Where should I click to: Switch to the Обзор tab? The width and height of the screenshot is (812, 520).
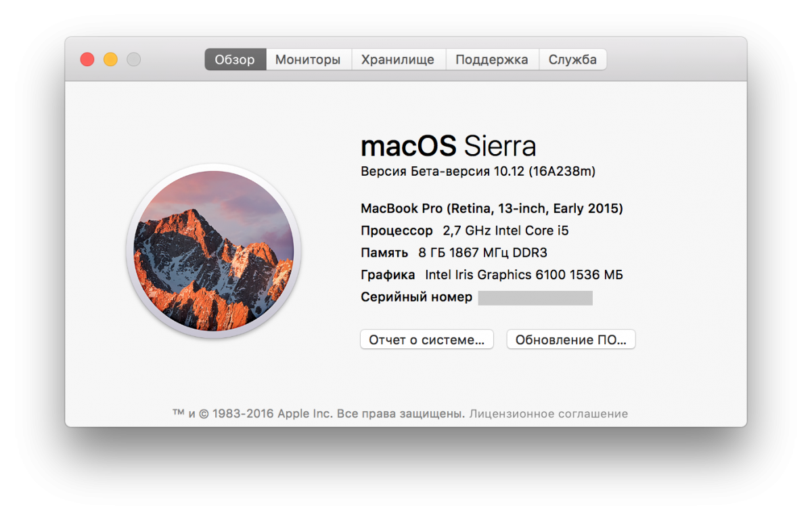point(235,60)
